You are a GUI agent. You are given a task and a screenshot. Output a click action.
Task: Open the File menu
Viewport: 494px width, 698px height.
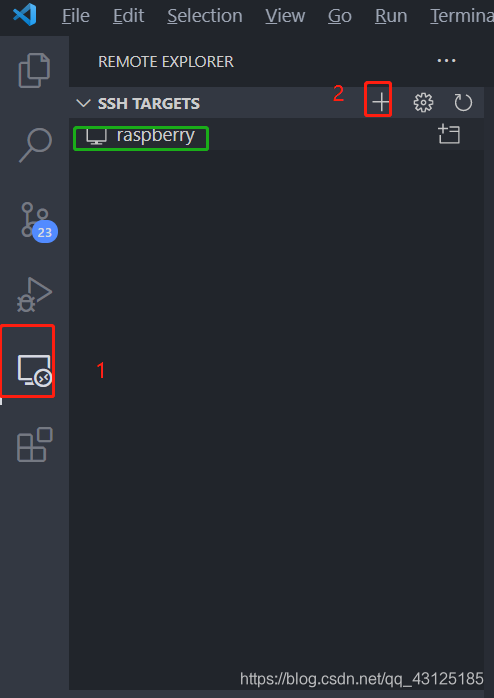(76, 16)
